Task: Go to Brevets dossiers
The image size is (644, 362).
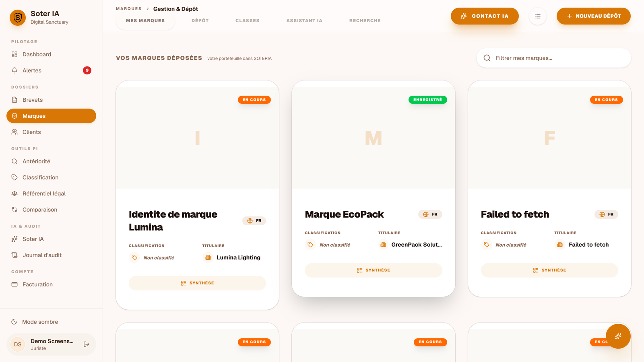Action: [x=51, y=100]
